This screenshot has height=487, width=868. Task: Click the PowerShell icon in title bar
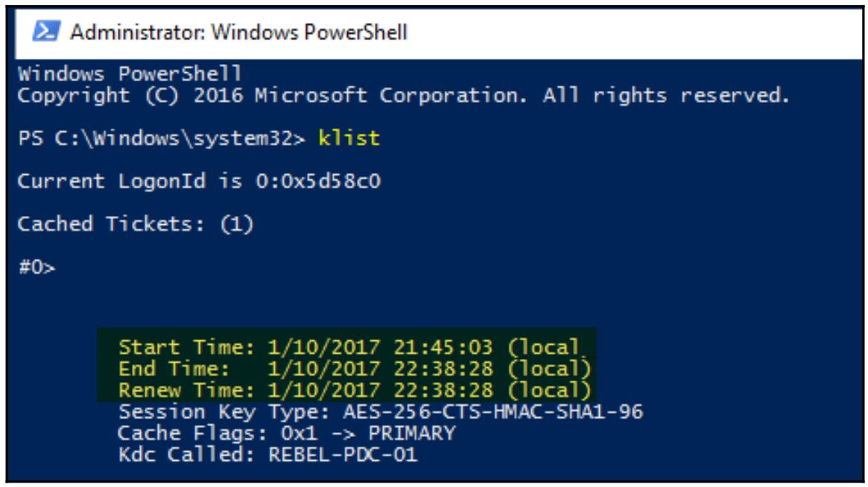click(x=46, y=32)
